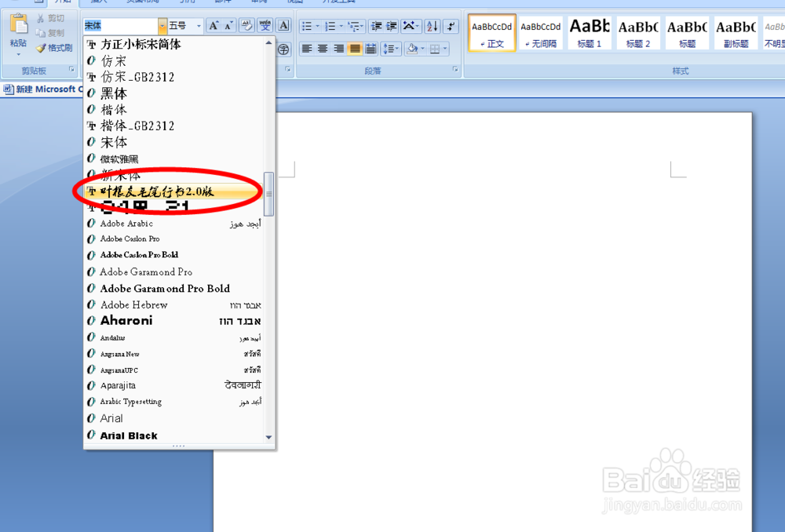
Task: Toggle Align Right
Action: click(339, 49)
